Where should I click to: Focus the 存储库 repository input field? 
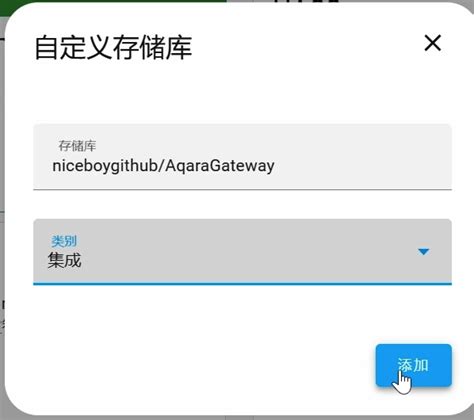pos(242,157)
